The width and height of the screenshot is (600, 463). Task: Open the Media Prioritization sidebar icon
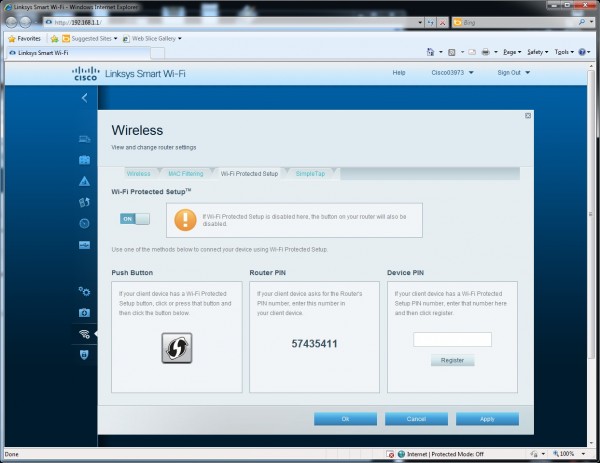coord(85,202)
